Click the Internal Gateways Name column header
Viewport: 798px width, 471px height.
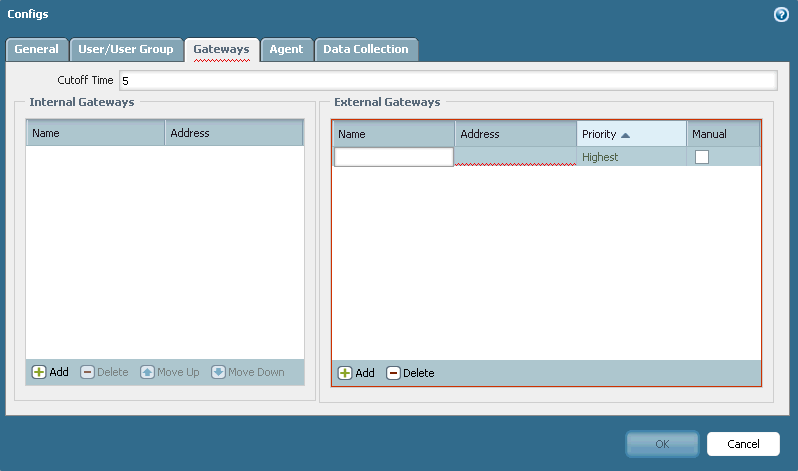coord(95,133)
